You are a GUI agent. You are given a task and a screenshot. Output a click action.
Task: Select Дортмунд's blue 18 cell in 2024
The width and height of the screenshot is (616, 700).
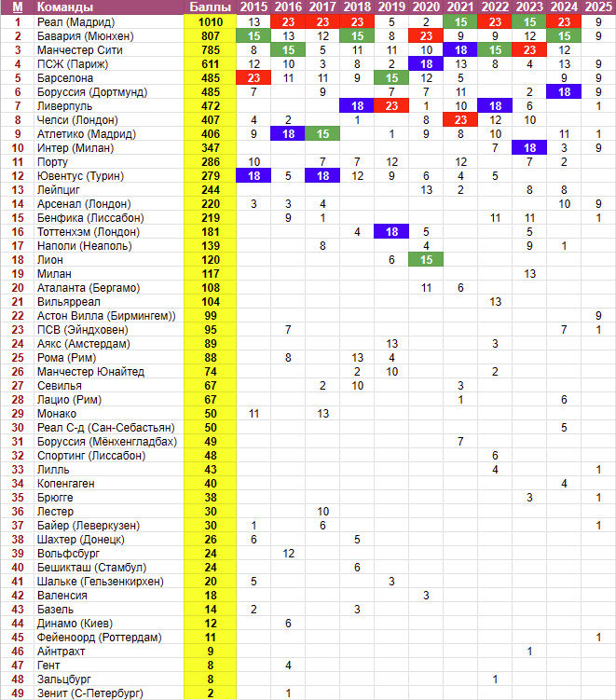point(564,92)
